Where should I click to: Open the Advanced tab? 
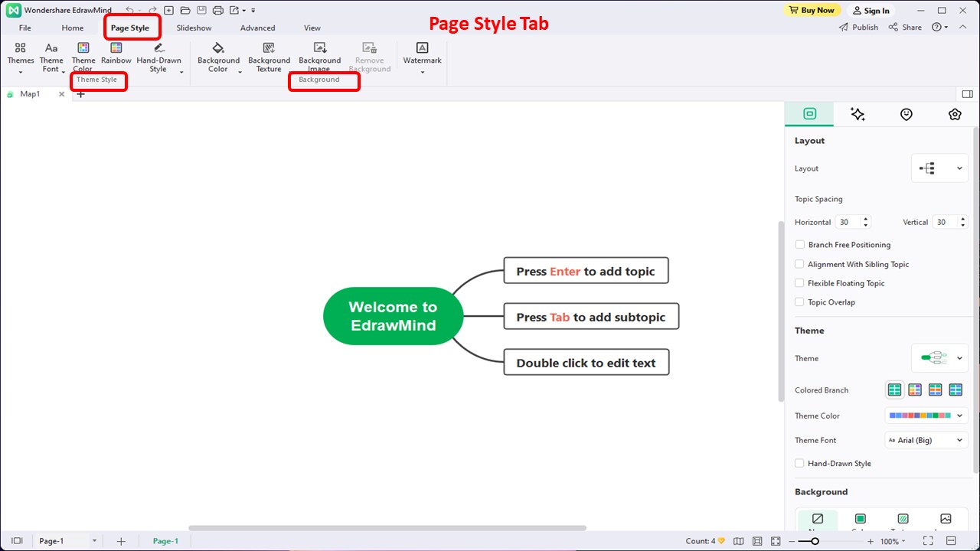(x=257, y=28)
